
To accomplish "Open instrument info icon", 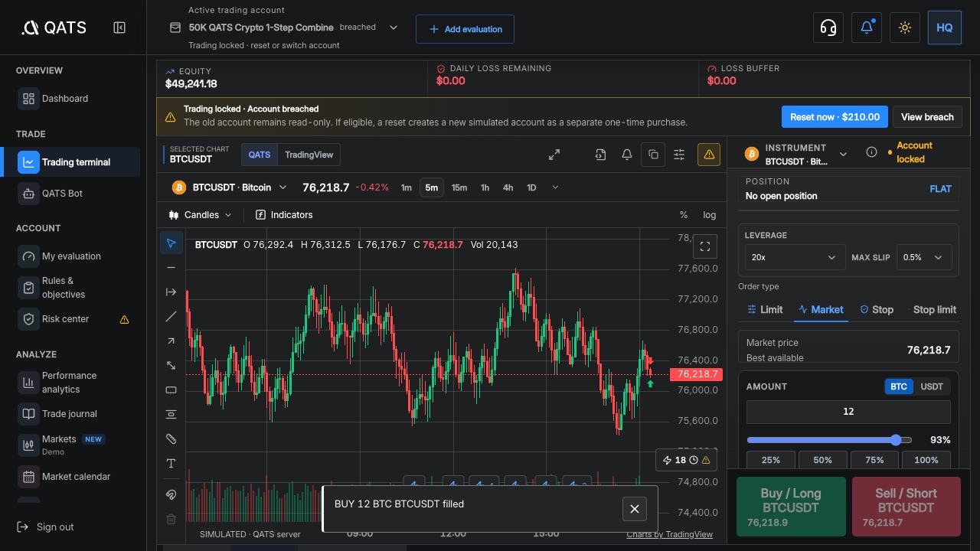I will click(871, 152).
